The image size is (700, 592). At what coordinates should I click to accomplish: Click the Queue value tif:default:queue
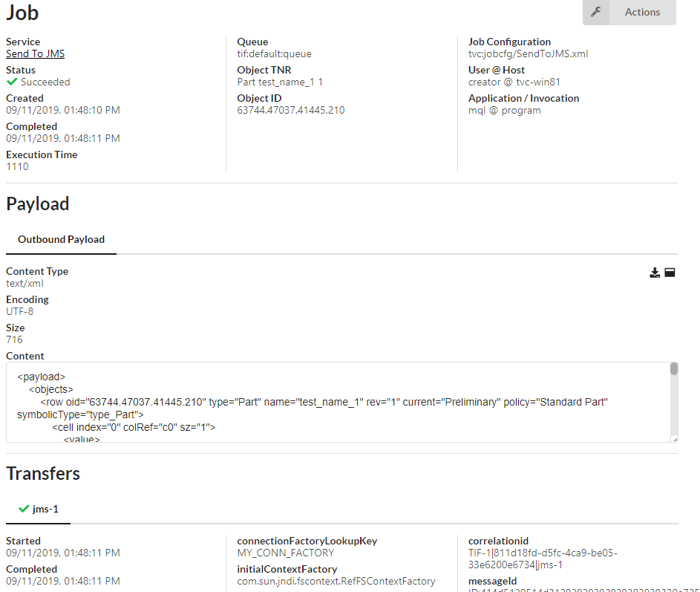pos(275,53)
